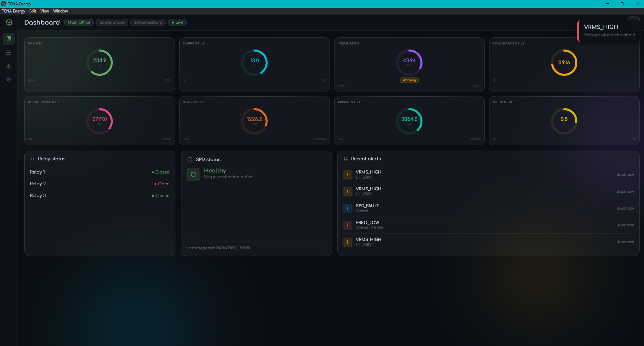Open the Window menu
This screenshot has width=644, height=346.
coord(61,11)
